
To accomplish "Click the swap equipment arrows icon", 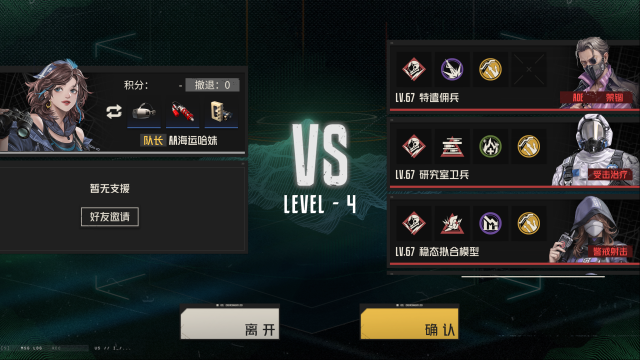I will 114,111.
